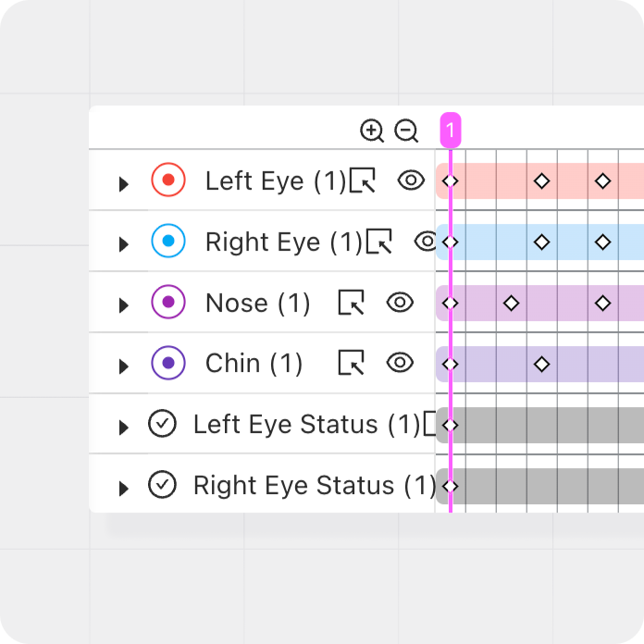Click the Right Eye Status checkmark icon
Image resolution: width=644 pixels, height=644 pixels.
click(162, 485)
